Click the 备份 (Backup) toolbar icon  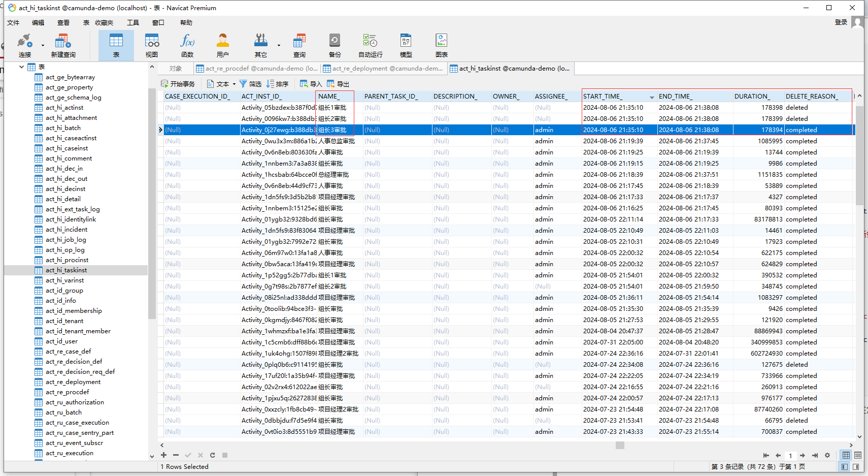coord(335,45)
